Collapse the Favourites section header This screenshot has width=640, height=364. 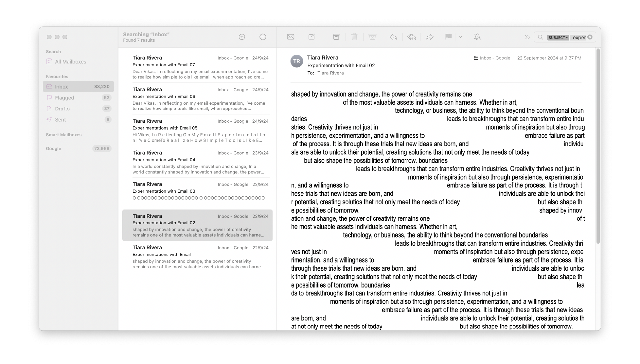click(57, 76)
